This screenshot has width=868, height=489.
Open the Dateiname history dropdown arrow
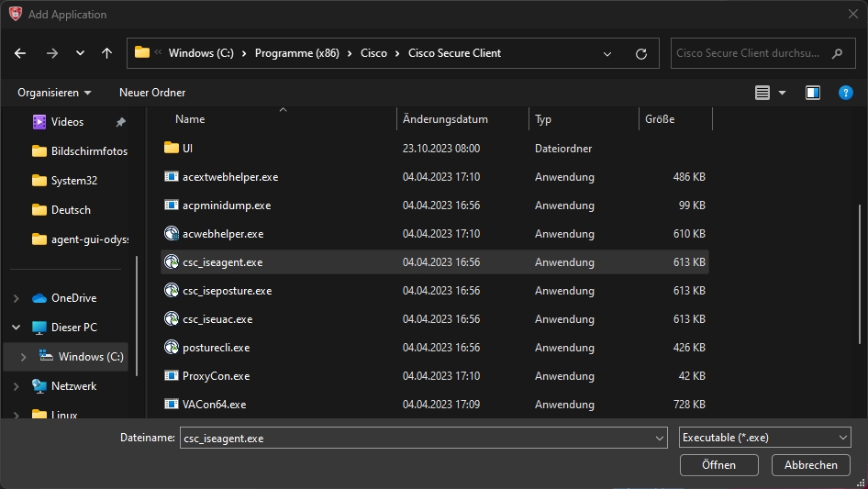click(x=660, y=438)
